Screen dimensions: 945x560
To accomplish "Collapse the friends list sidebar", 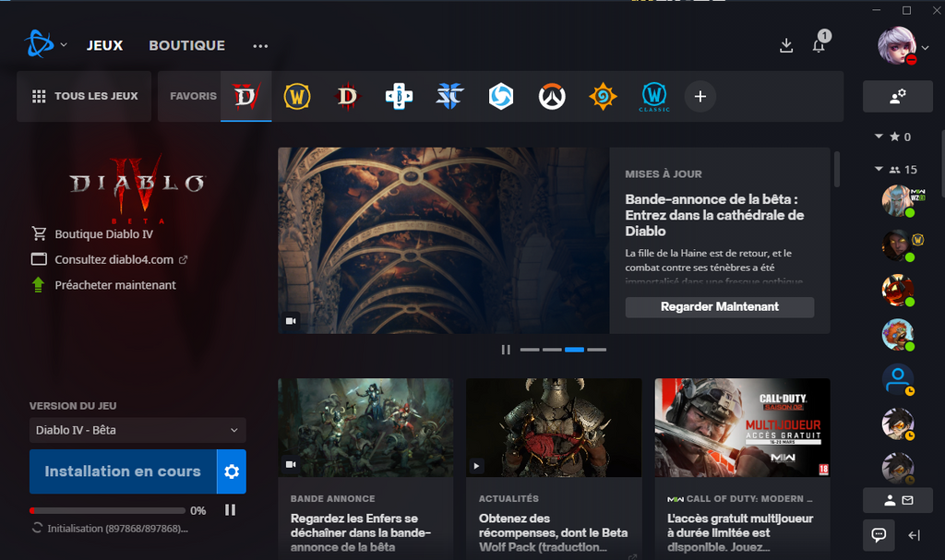I will 915,535.
